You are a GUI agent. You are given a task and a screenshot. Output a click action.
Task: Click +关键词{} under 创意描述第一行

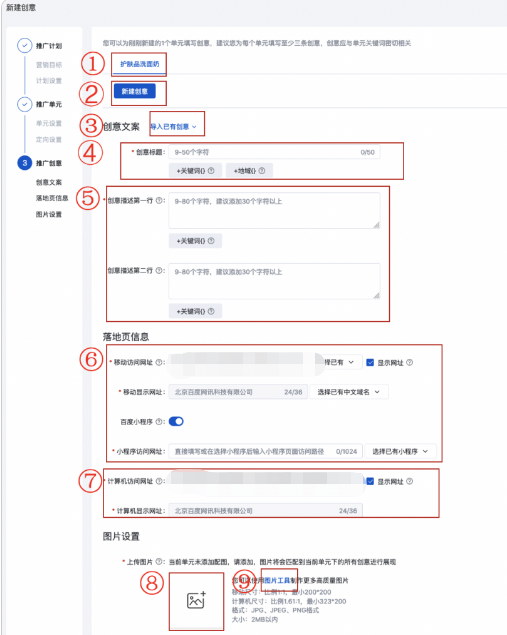[x=195, y=241]
